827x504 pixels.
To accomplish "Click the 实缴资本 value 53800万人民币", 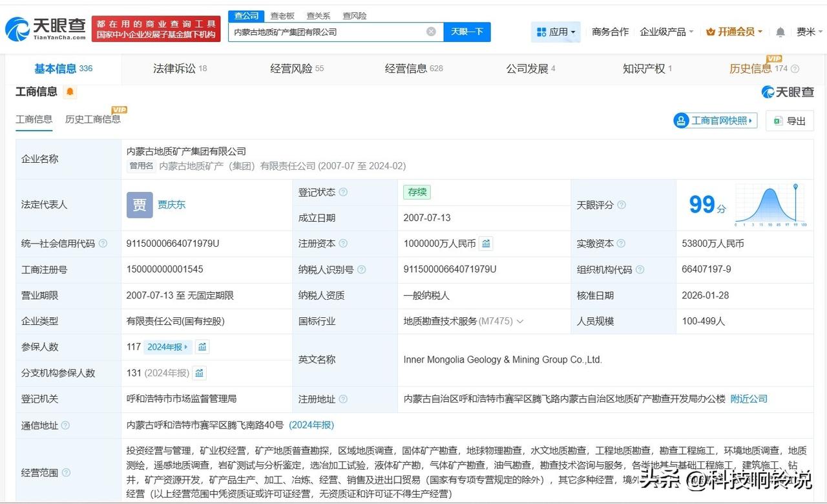I will point(713,244).
